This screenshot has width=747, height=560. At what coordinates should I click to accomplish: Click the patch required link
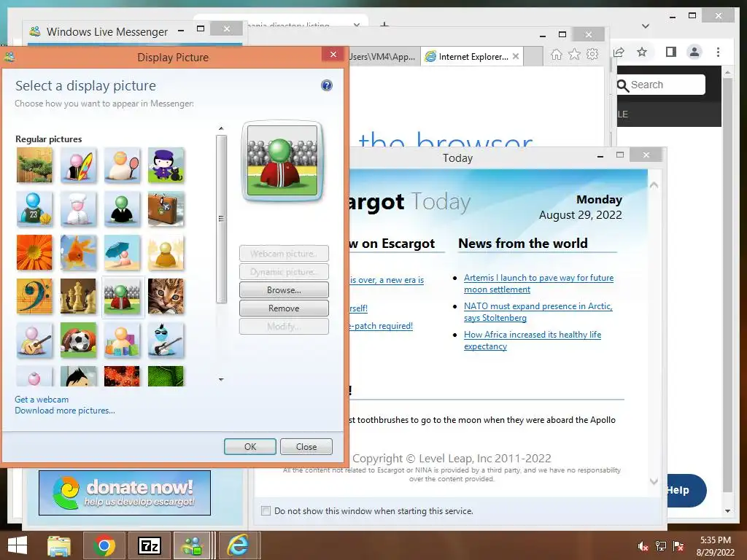[381, 326]
